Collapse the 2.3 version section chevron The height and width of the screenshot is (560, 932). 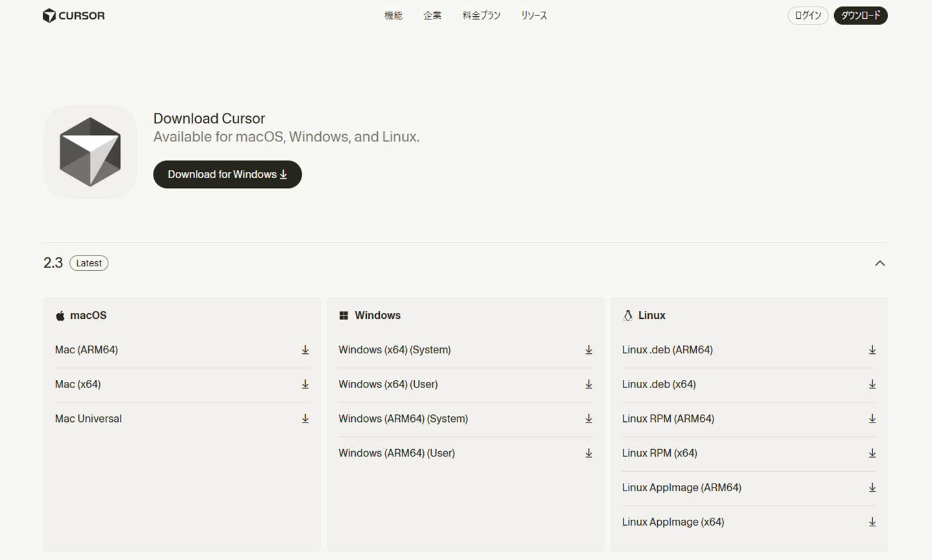(880, 263)
